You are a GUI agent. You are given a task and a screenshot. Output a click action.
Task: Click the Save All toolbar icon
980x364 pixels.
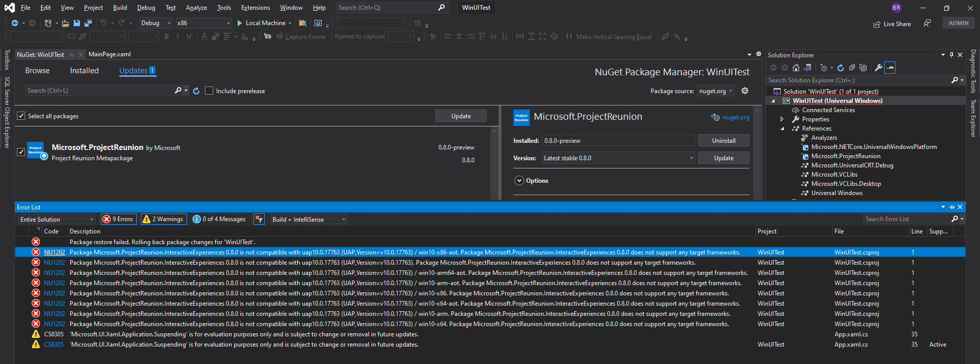tap(88, 23)
